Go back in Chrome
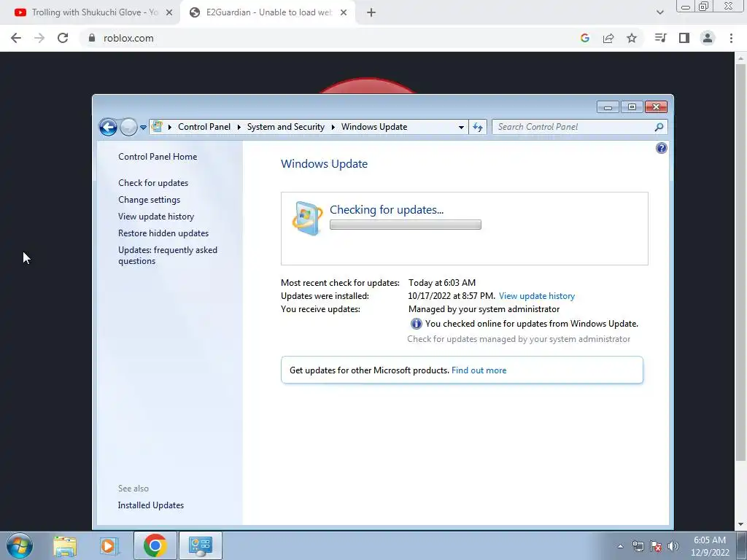This screenshot has height=560, width=747. point(16,38)
